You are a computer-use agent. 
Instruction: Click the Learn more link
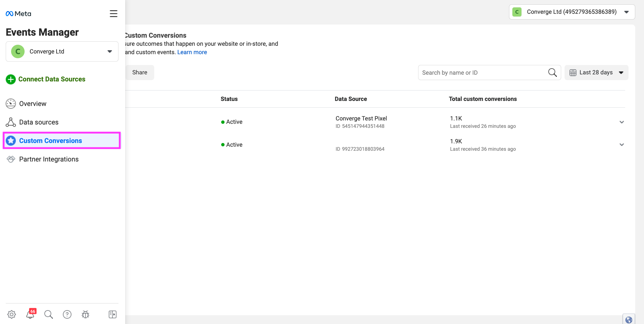(x=192, y=52)
